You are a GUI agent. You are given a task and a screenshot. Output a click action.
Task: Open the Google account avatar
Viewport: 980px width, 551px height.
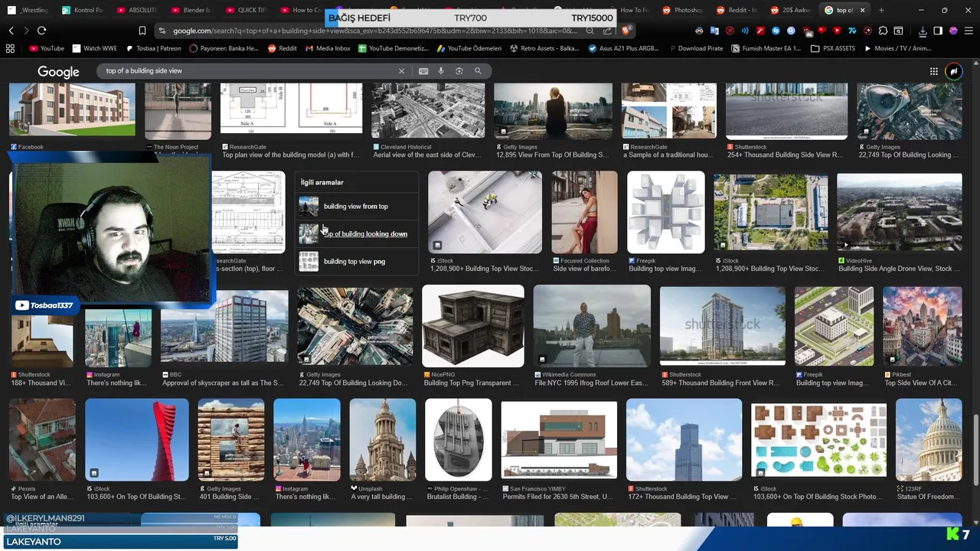[954, 71]
